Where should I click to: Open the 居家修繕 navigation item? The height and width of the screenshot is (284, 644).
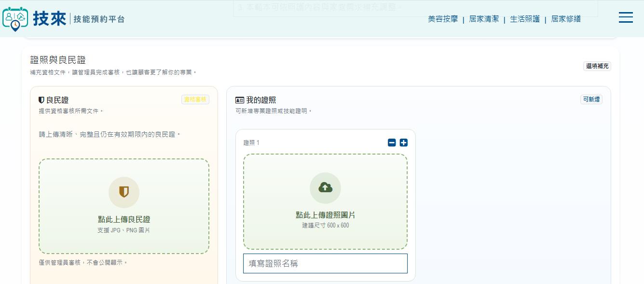(x=566, y=19)
